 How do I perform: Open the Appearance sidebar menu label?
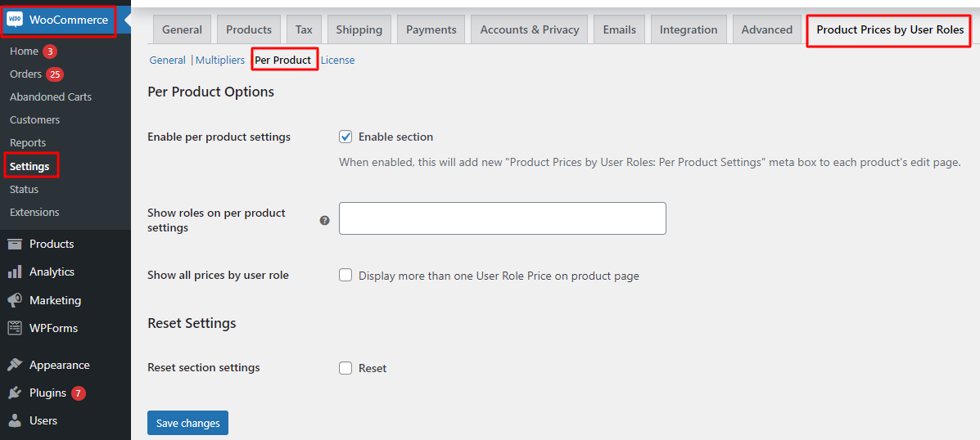click(60, 365)
